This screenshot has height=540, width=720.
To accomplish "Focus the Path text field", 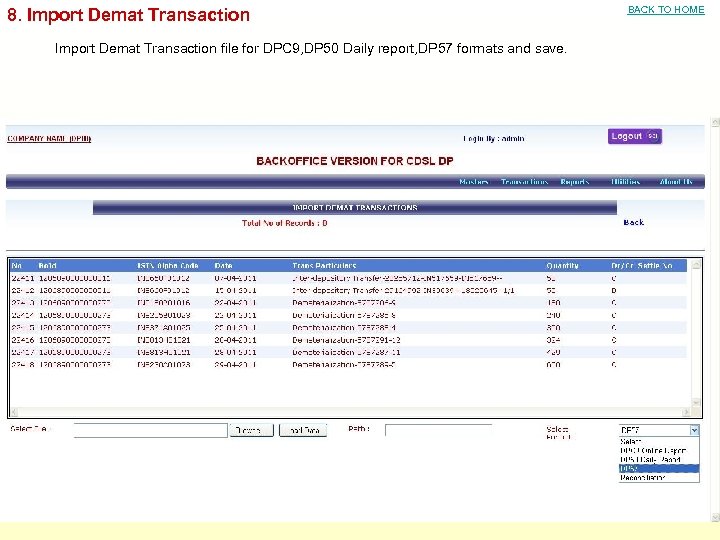I will [439, 430].
